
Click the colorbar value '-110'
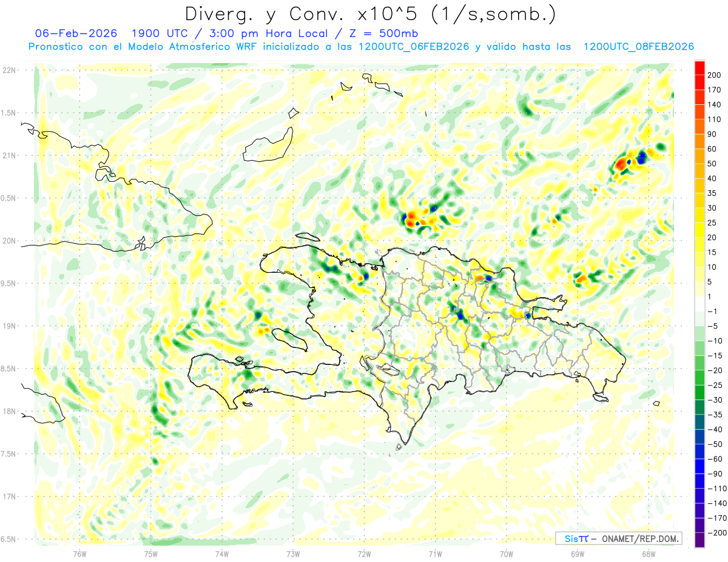(x=716, y=488)
